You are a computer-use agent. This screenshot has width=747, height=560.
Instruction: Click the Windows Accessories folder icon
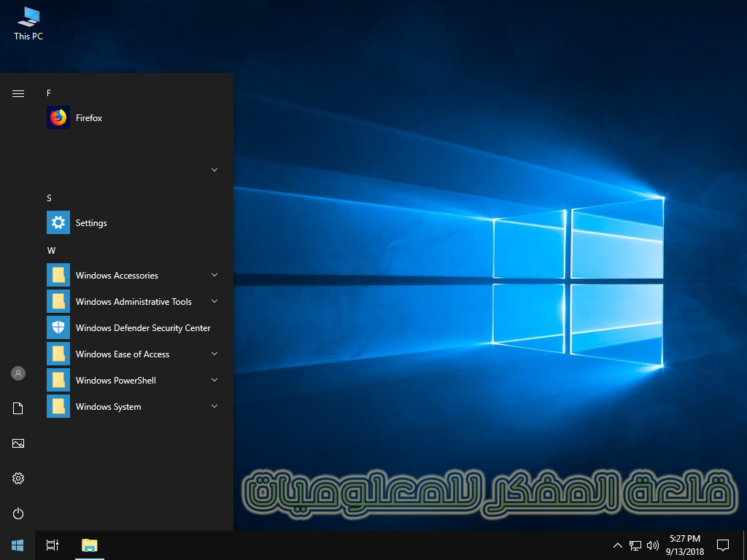[58, 275]
